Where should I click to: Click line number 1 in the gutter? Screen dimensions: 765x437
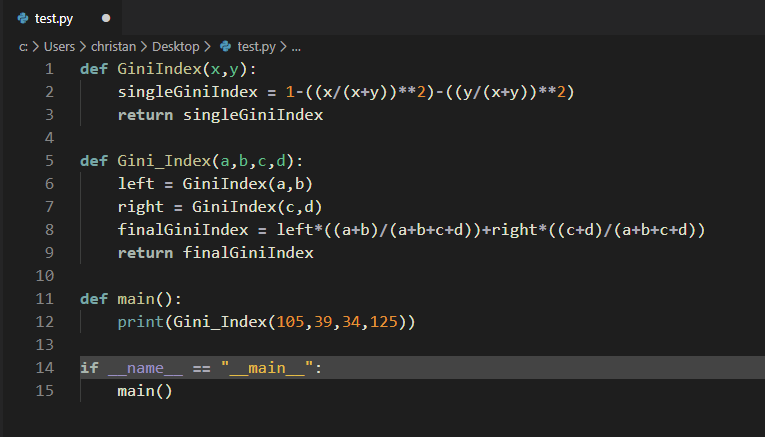pyautogui.click(x=49, y=69)
